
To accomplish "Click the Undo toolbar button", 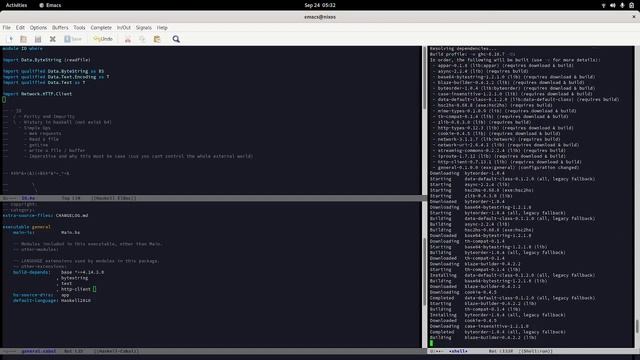I will (x=103, y=39).
